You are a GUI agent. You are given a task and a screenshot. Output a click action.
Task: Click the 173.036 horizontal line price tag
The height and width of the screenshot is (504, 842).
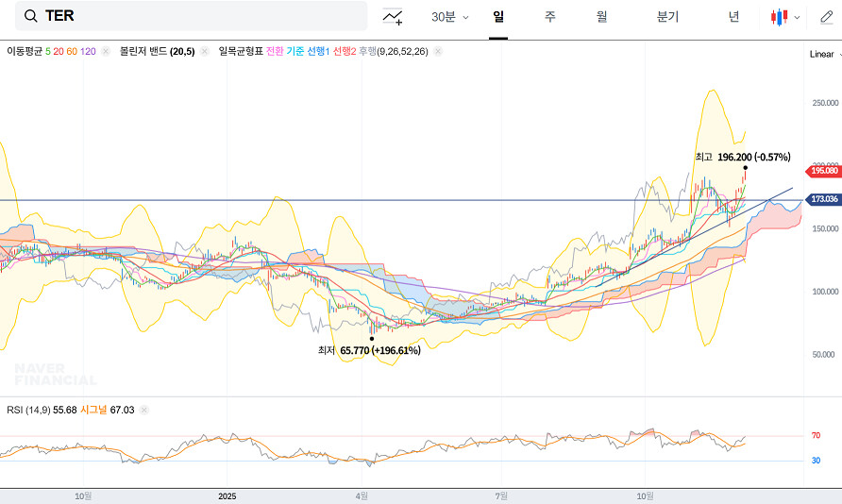pyautogui.click(x=823, y=199)
